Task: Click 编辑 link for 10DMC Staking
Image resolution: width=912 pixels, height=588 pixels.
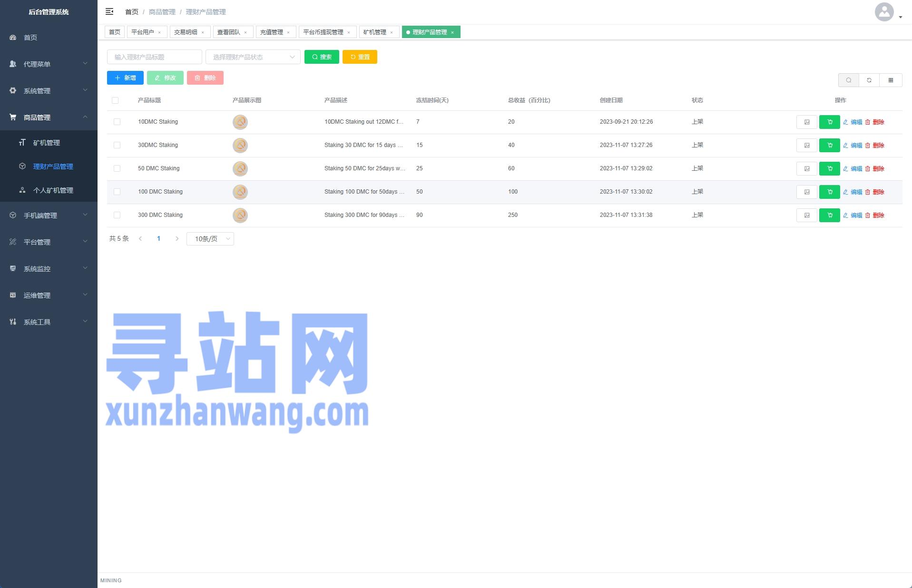Action: (853, 122)
